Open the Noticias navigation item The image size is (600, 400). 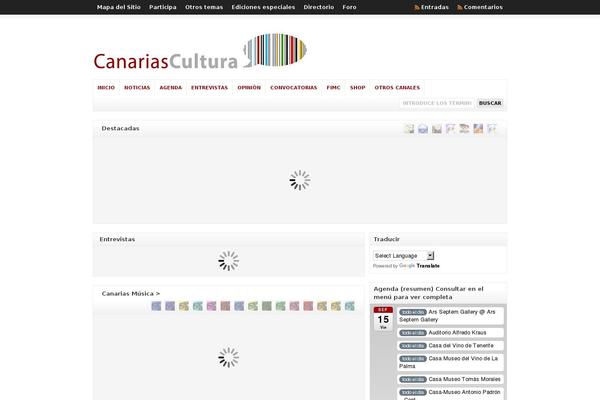pyautogui.click(x=137, y=88)
